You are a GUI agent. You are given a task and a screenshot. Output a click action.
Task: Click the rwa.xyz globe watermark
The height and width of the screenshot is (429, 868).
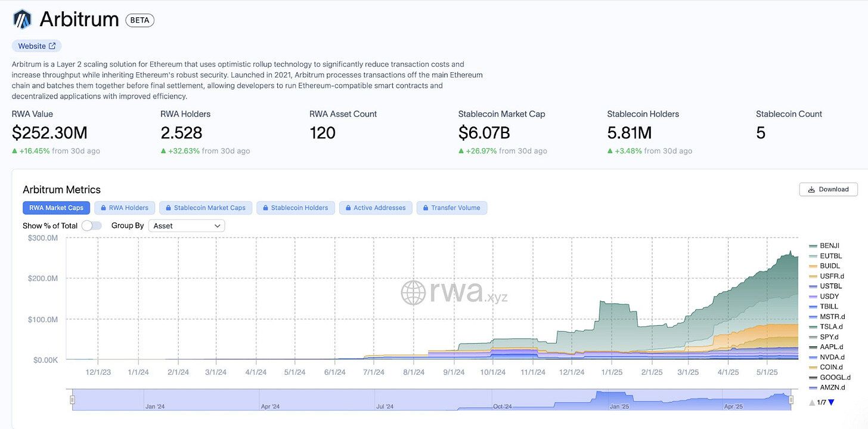pyautogui.click(x=413, y=292)
